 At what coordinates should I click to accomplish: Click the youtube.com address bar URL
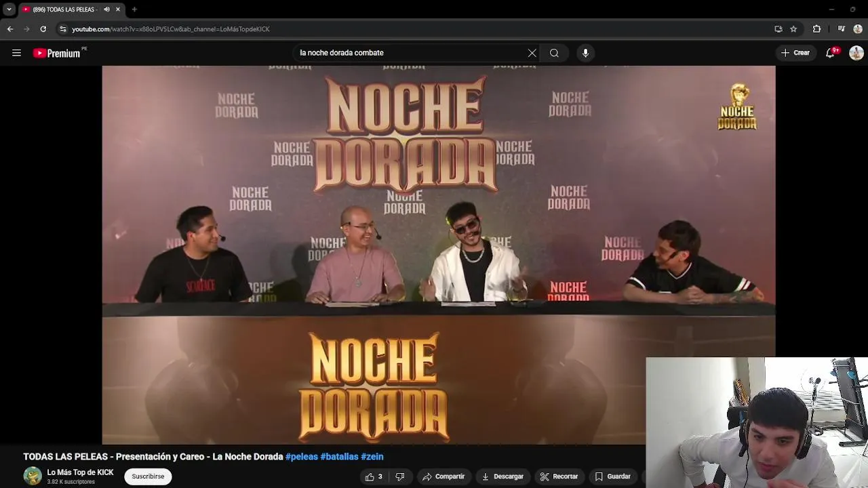171,29
